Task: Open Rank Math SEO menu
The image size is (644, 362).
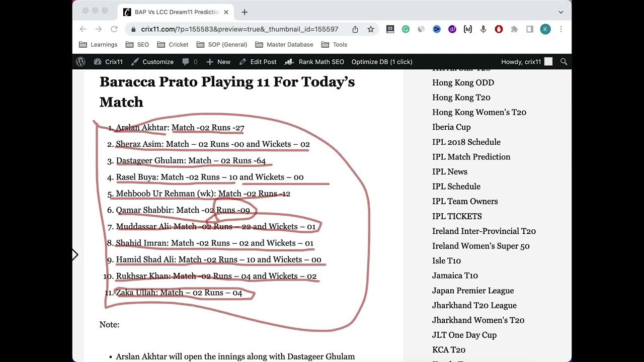Action: tap(314, 62)
